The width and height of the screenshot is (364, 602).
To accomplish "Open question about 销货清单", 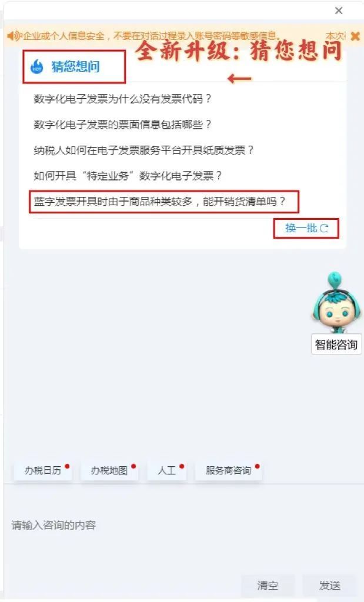I will [160, 202].
